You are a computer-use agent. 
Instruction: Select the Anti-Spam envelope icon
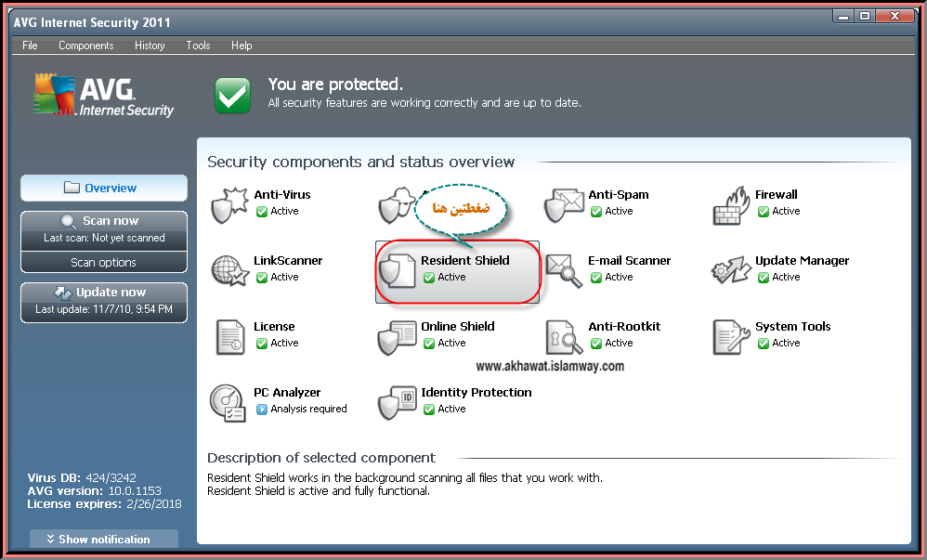(x=564, y=204)
